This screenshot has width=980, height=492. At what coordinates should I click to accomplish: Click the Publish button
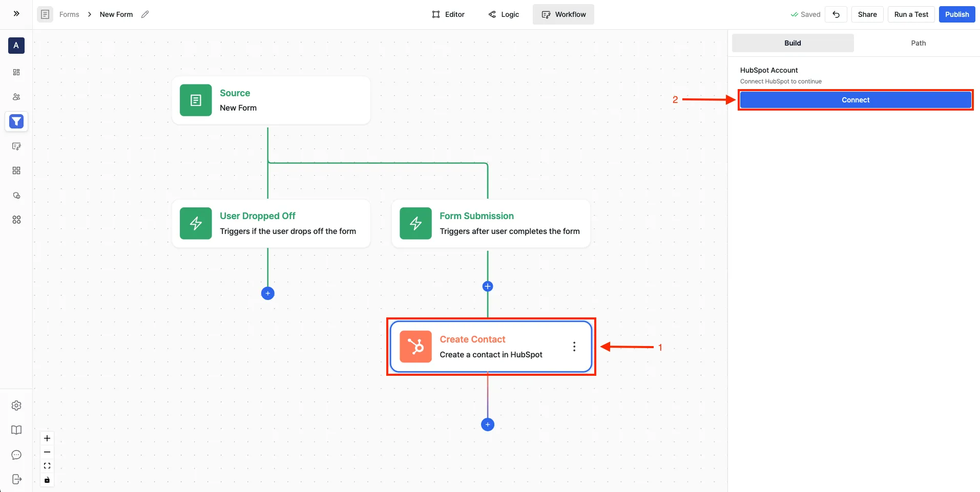957,14
